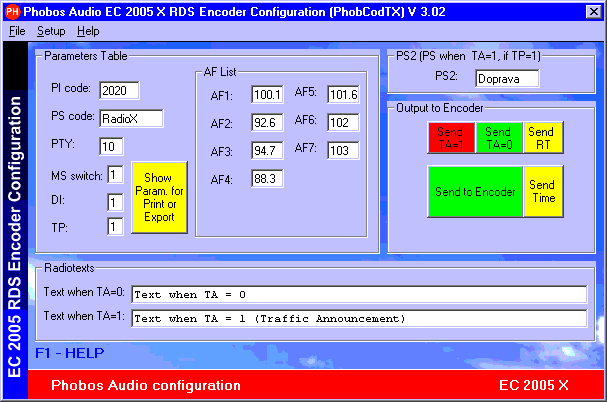Image resolution: width=607 pixels, height=402 pixels.
Task: Click the Phobos Audio configuration banner text
Action: point(146,385)
